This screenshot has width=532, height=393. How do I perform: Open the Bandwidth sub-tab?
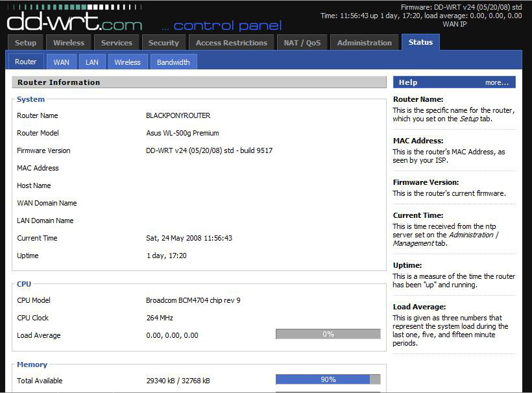(173, 62)
